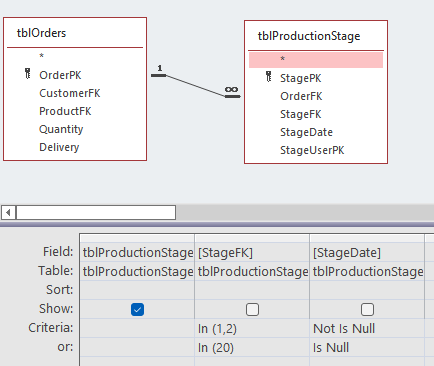
Task: Click the left scroll arrow of the horizontal scrollbar
Action: click(8, 212)
